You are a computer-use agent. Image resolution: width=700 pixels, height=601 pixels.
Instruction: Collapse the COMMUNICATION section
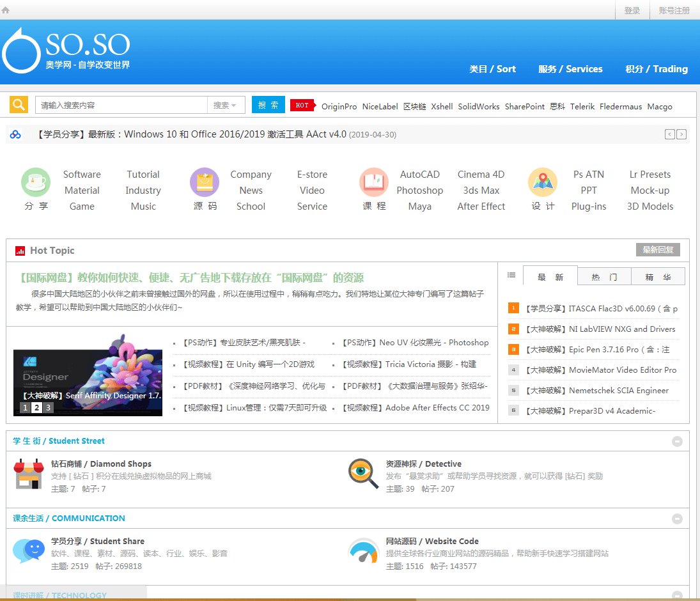pos(677,519)
